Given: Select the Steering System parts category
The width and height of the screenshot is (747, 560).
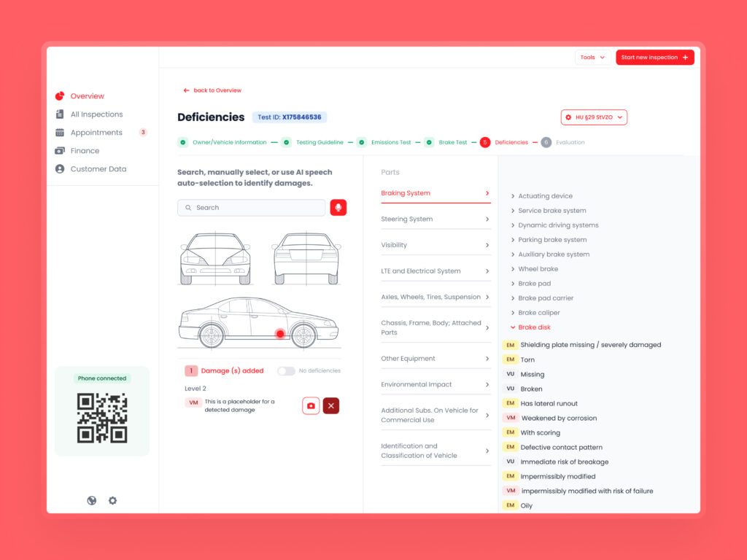Looking at the screenshot, I should (435, 219).
